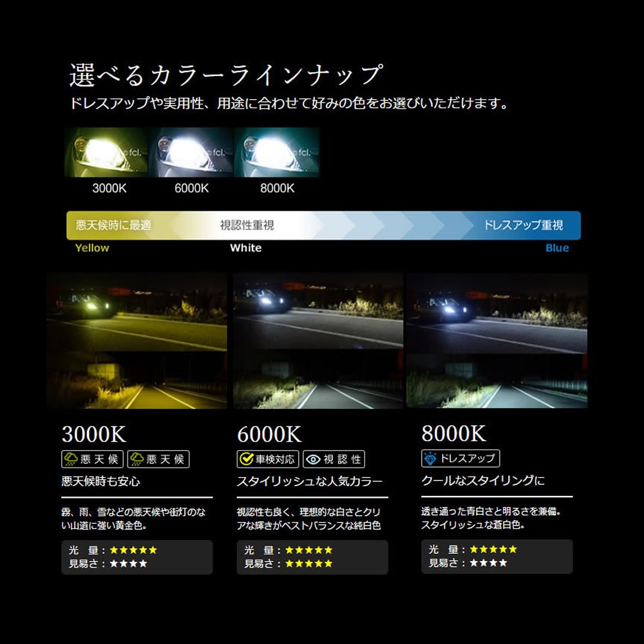Click the Blue label below the color bar

557,248
